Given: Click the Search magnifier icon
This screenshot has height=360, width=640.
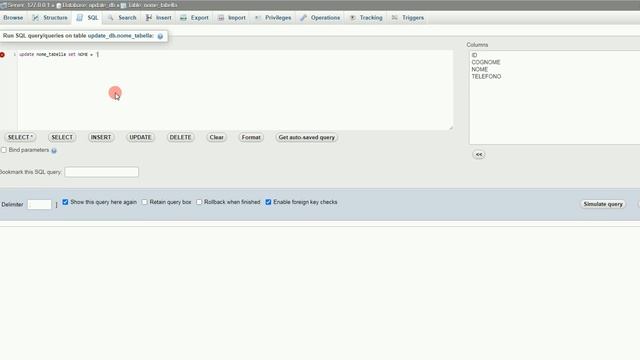Looking at the screenshot, I should point(111,18).
